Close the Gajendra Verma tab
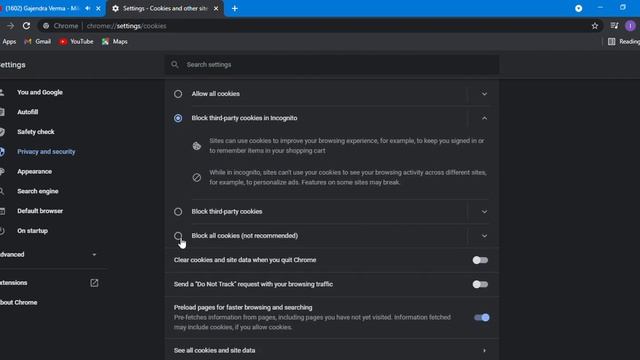 tap(98, 8)
